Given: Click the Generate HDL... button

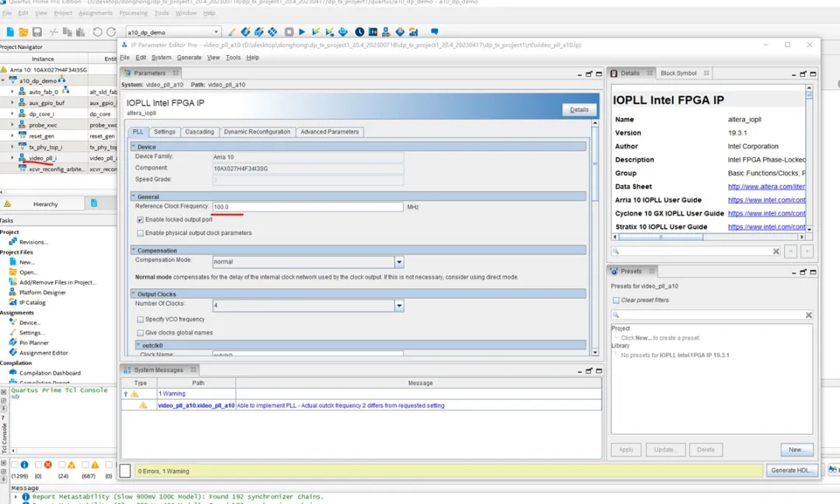Looking at the screenshot, I should [x=793, y=471].
